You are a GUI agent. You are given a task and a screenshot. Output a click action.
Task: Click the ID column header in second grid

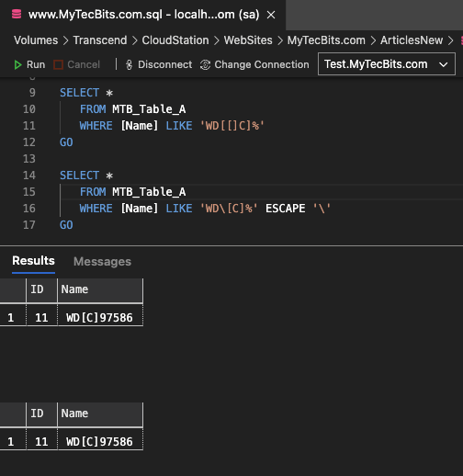(41, 414)
